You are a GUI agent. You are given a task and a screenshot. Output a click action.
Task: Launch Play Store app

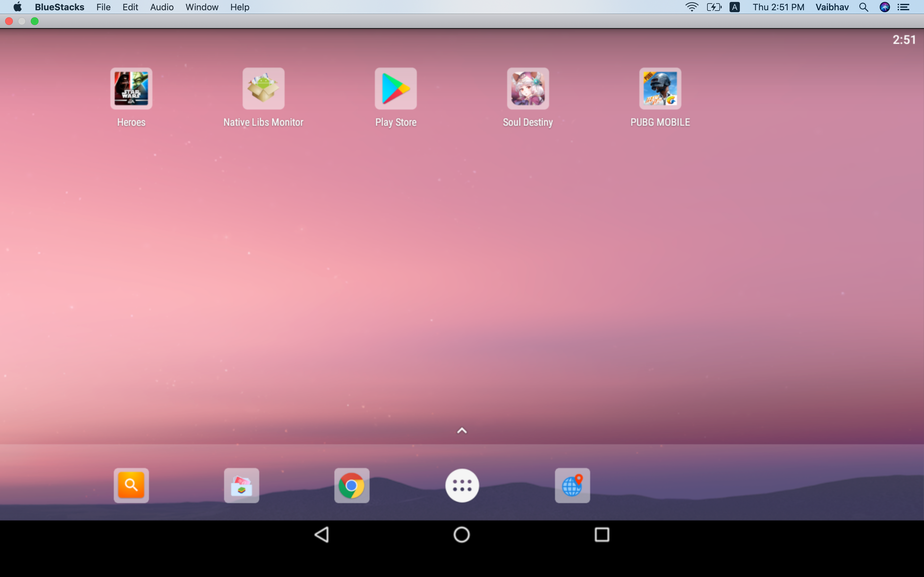(395, 88)
